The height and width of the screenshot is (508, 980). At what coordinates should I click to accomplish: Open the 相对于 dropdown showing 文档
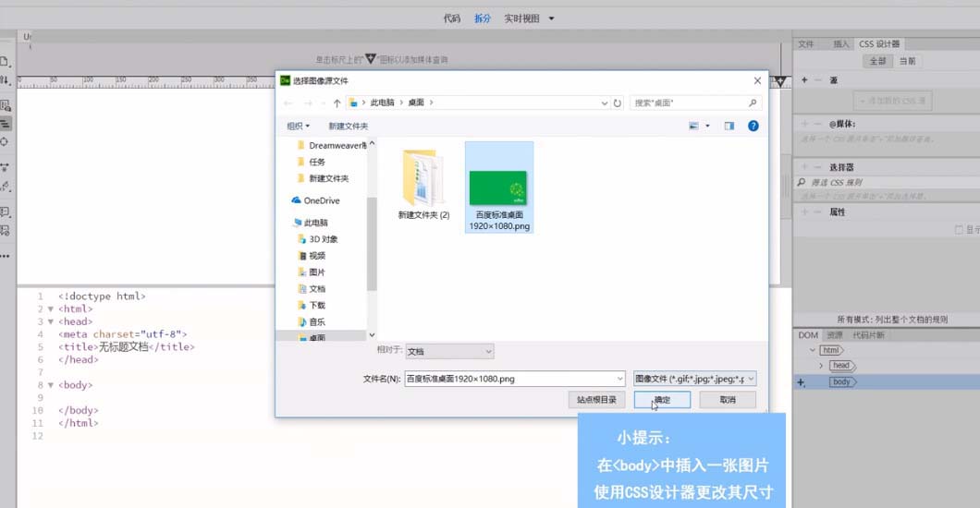click(449, 351)
